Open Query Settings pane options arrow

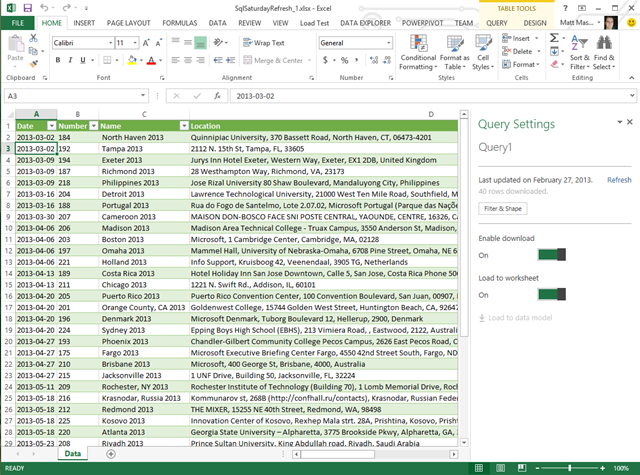(x=620, y=122)
